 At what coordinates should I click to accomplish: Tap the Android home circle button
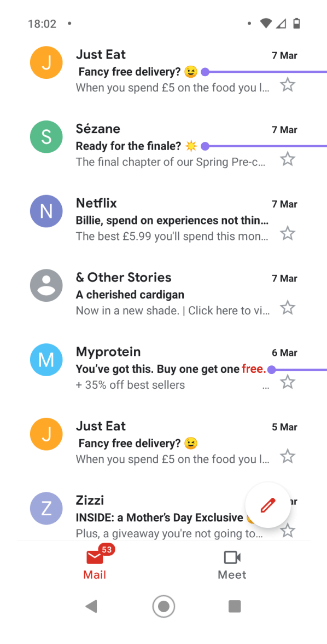[163, 606]
